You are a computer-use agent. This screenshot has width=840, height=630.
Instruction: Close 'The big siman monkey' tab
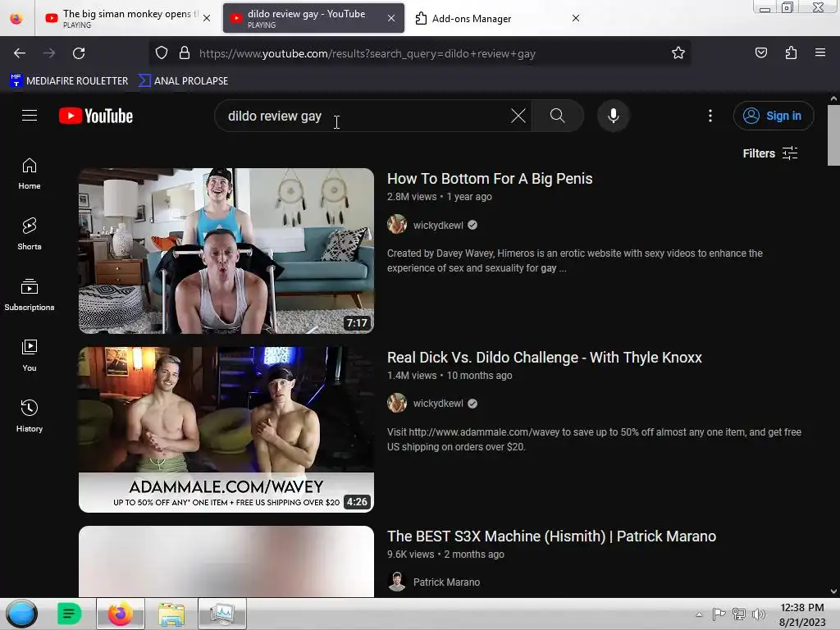(x=207, y=18)
